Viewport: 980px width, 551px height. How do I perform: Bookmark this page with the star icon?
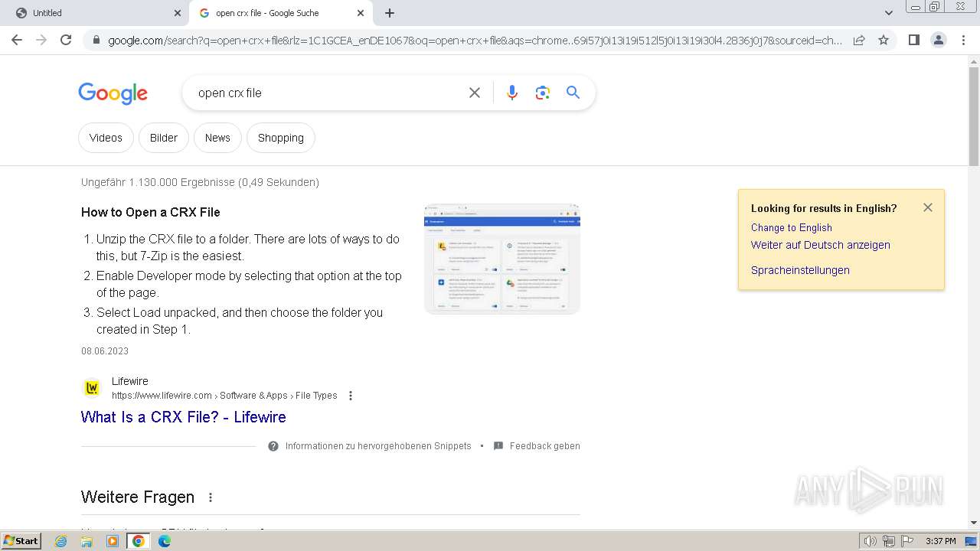884,40
